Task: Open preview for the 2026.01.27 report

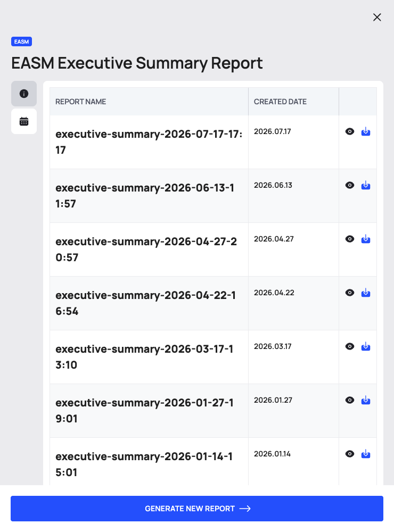Action: (x=349, y=400)
